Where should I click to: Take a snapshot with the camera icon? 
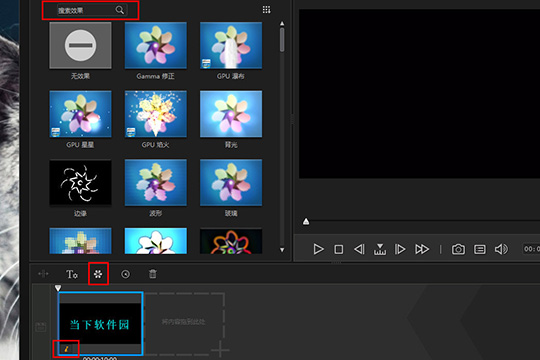(458, 249)
